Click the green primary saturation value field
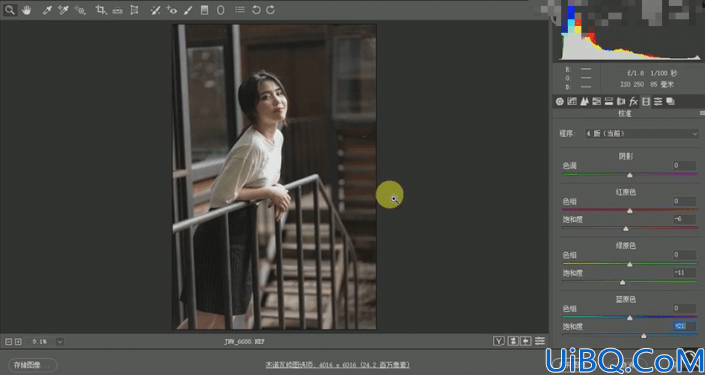This screenshot has width=705, height=375. 684,272
